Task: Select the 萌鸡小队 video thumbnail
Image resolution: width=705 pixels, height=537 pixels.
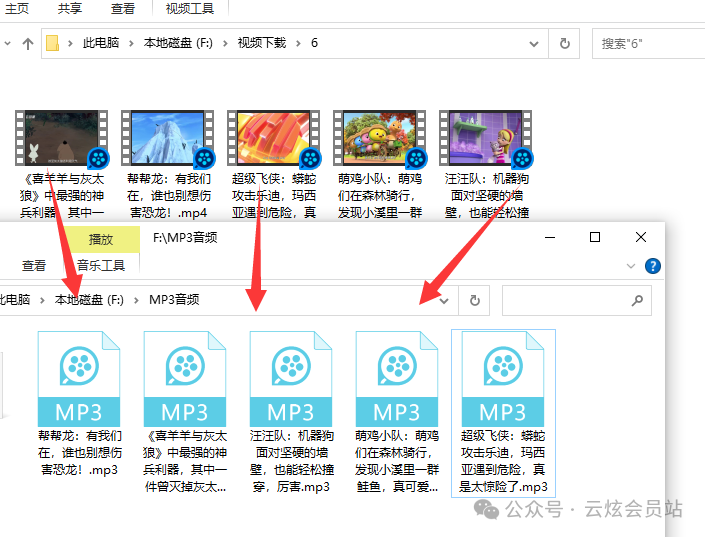Action: 380,138
